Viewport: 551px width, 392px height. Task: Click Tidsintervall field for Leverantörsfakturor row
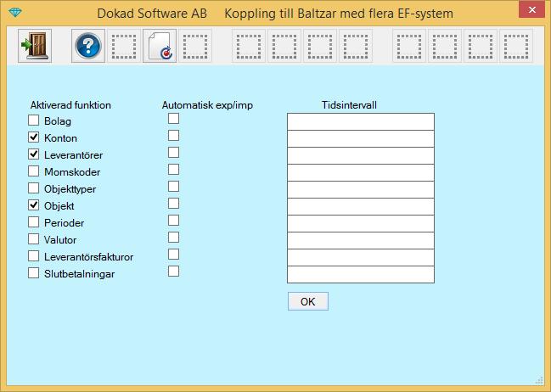point(361,257)
